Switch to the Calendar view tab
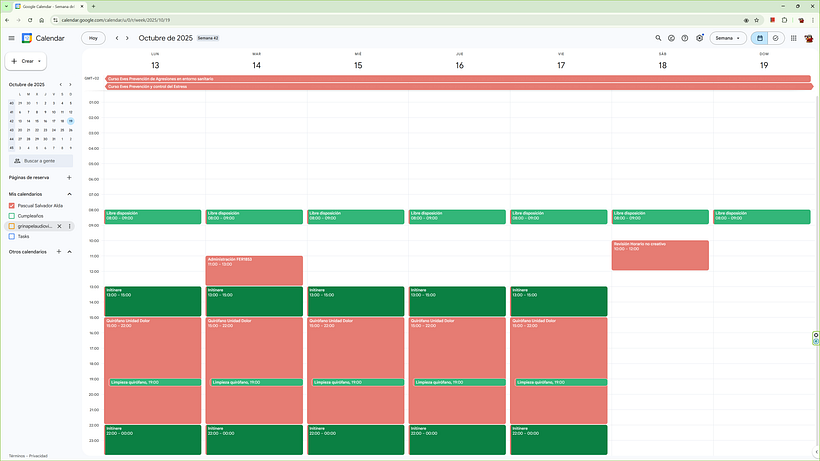This screenshot has height=461, width=820. click(x=759, y=38)
